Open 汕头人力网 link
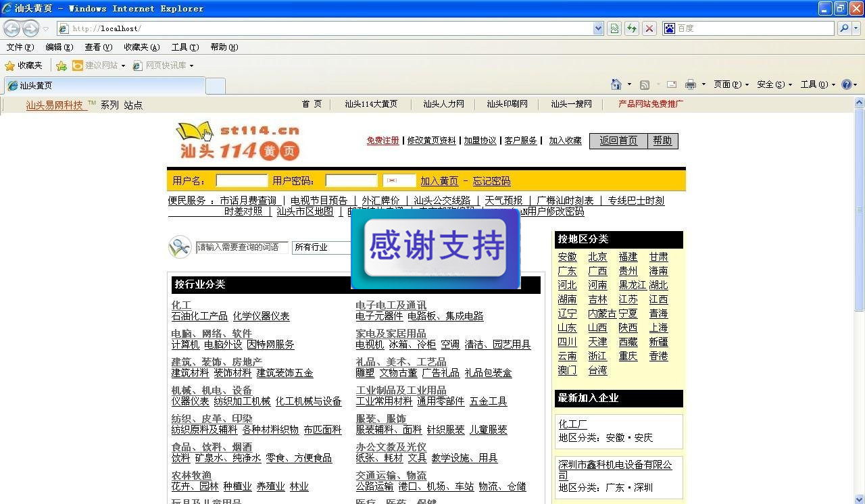The height and width of the screenshot is (504, 865). click(x=444, y=104)
